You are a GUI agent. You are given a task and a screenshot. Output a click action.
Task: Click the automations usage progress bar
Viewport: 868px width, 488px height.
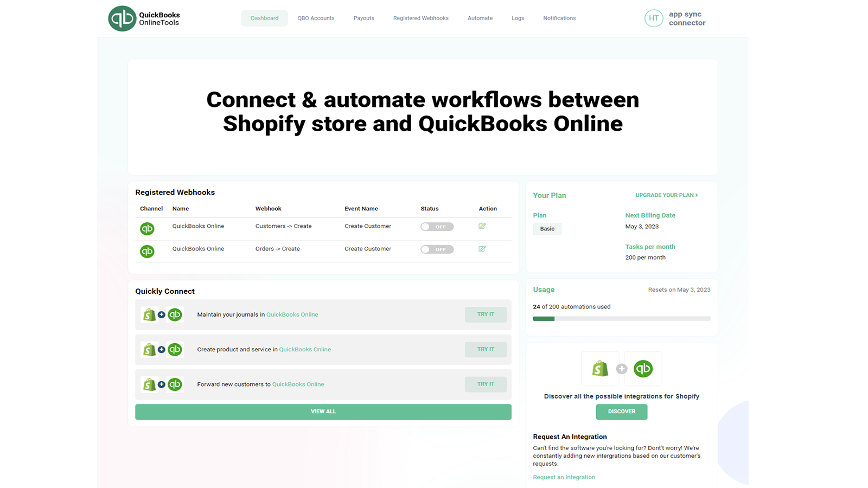point(622,319)
